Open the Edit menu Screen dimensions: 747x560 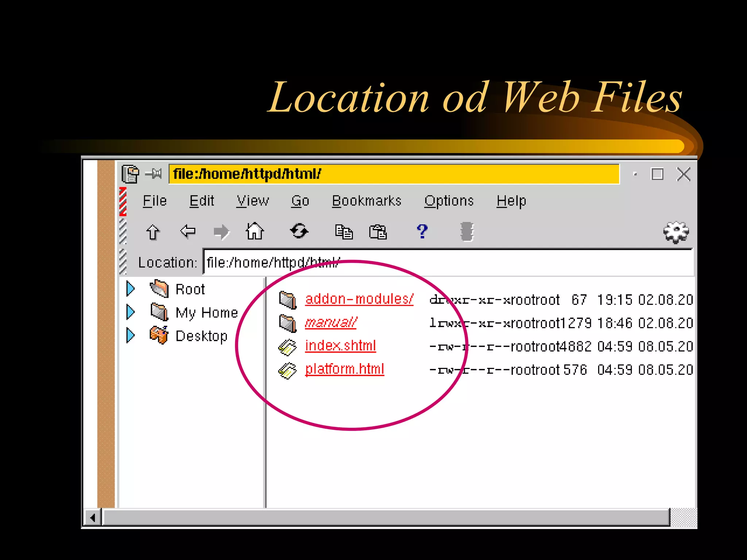(x=202, y=201)
